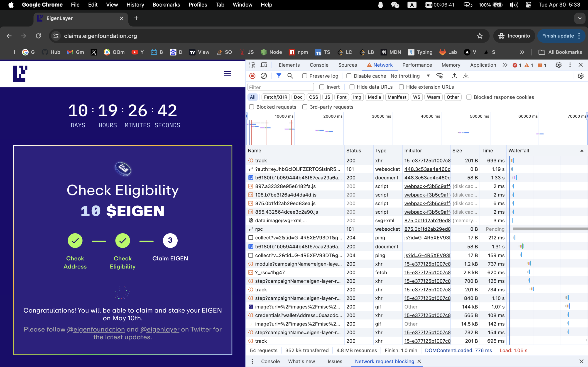Viewport: 588px width, 367px height.
Task: Toggle the Blocked requests checkbox
Action: click(x=251, y=106)
